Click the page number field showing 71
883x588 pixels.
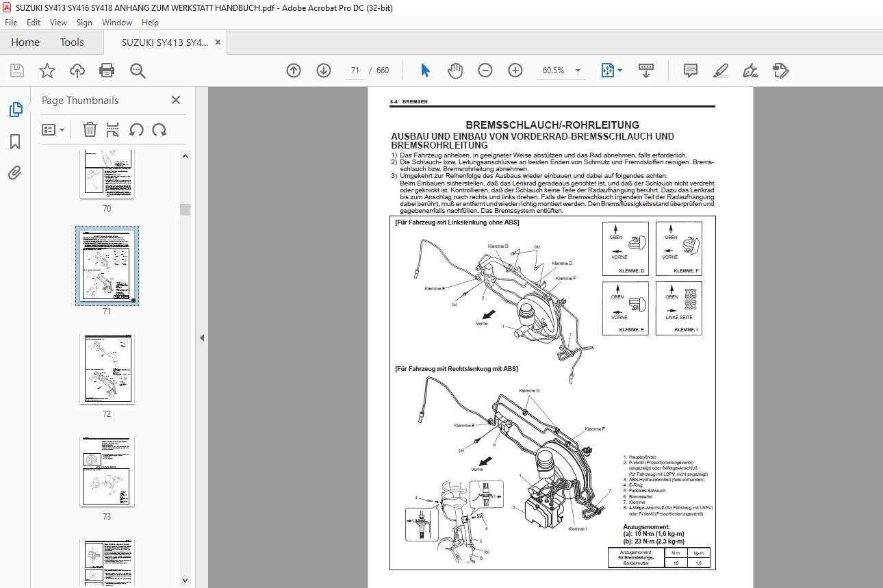355,71
